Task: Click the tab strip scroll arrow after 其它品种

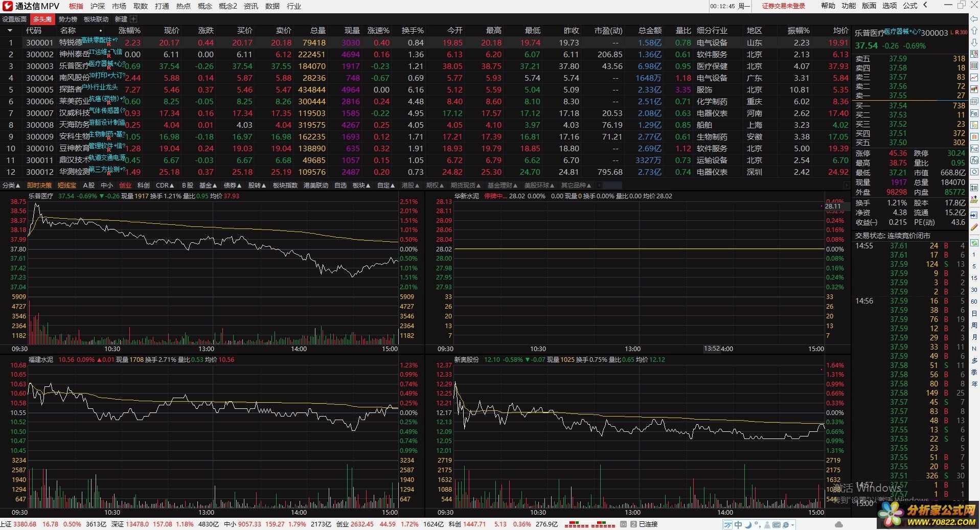Action: point(599,186)
